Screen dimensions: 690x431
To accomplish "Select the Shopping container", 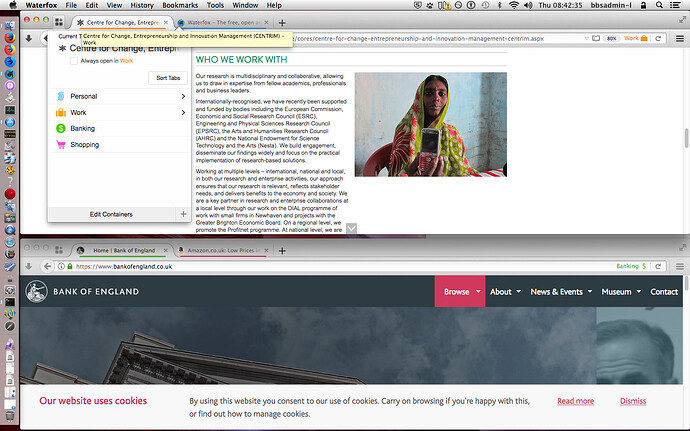I will point(119,144).
